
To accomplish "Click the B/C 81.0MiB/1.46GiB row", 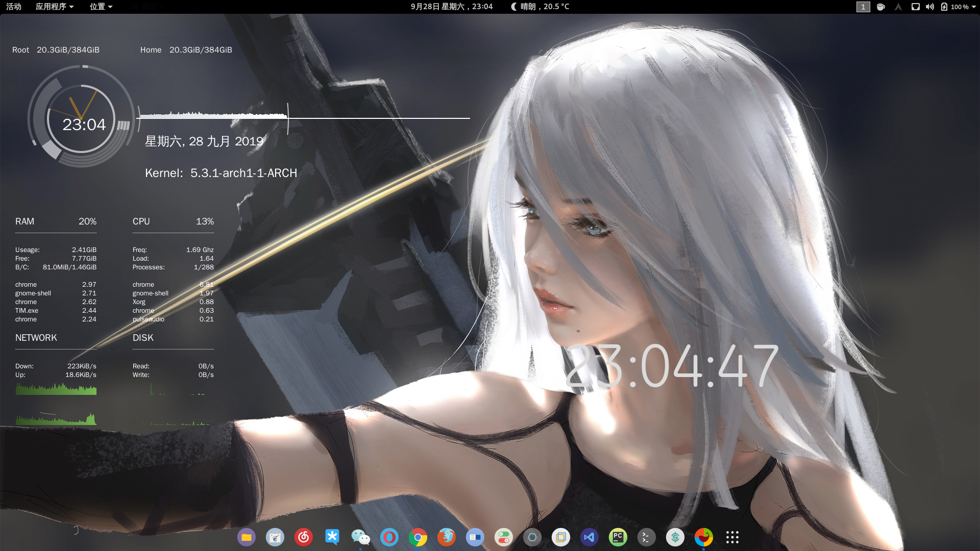I will [56, 267].
